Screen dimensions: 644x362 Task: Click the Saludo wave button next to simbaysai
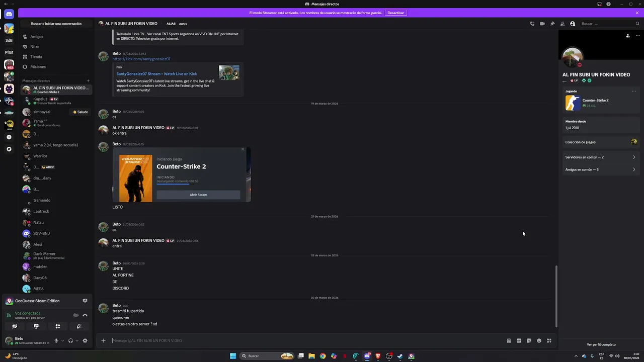click(80, 112)
